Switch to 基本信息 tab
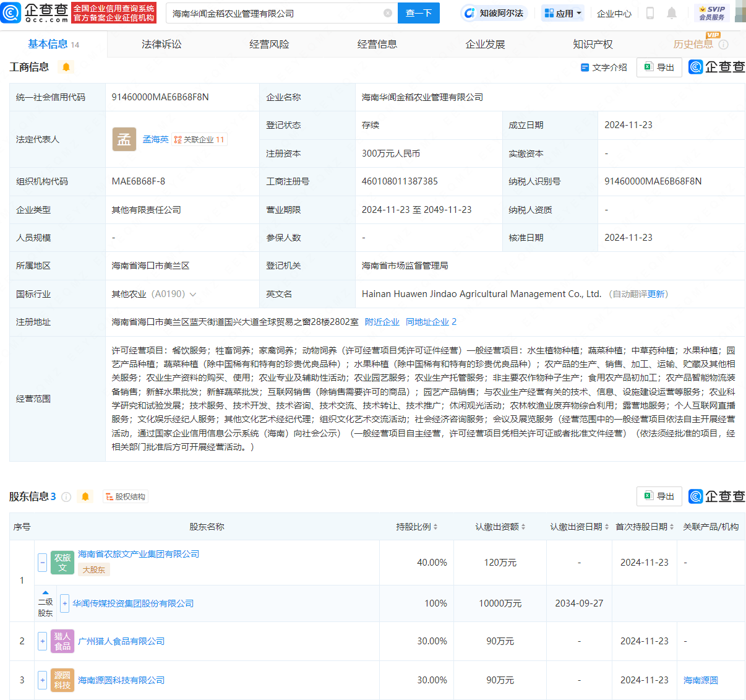Image resolution: width=746 pixels, height=700 pixels. 54,45
